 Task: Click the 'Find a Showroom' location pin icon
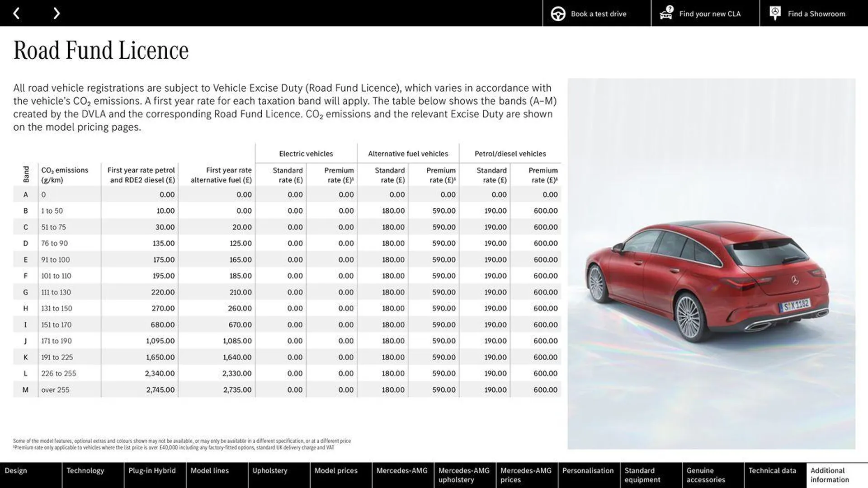coord(775,13)
